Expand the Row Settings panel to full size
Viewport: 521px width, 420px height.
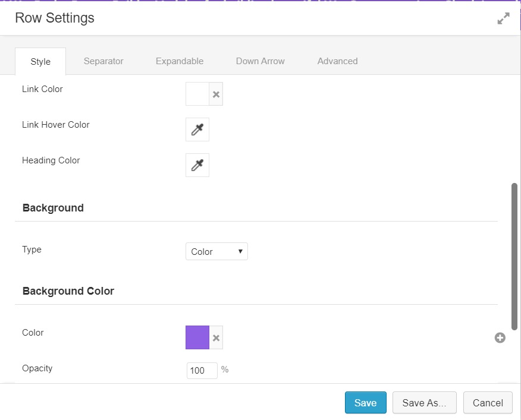pos(503,18)
